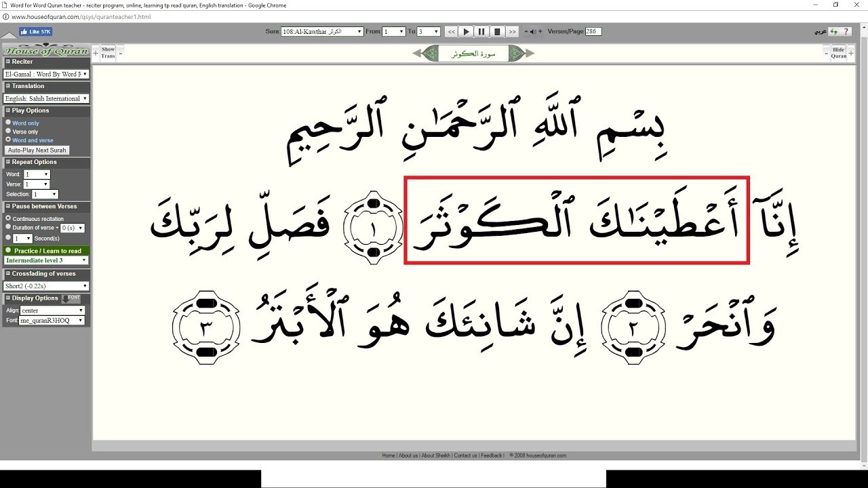Select Duration of verse pause option
Viewport: 868px width, 488px height.
point(8,227)
